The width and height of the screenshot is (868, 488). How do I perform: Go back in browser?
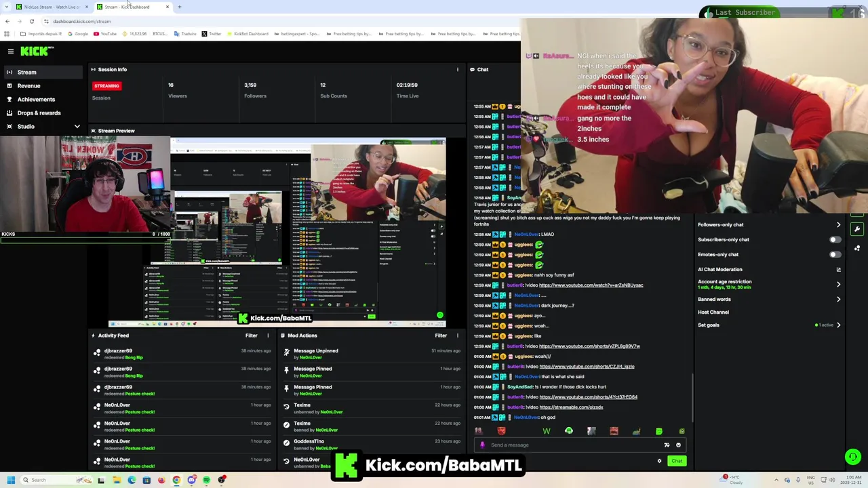[7, 21]
